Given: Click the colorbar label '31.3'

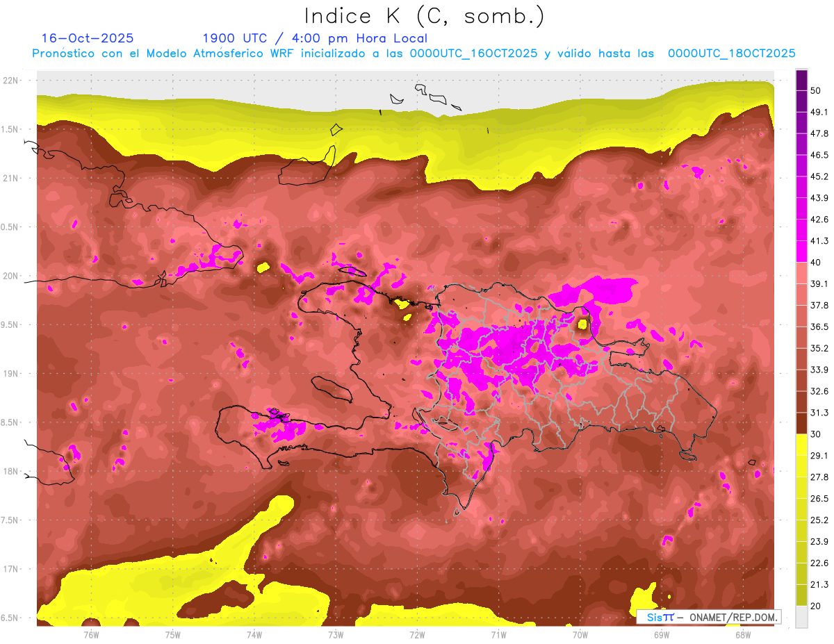Looking at the screenshot, I should [819, 413].
